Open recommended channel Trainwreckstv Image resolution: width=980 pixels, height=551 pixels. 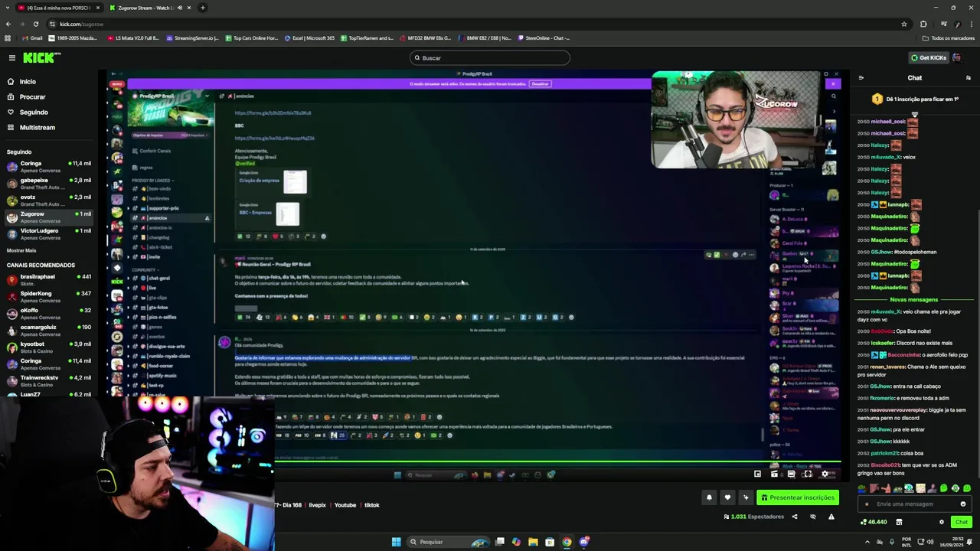(49, 380)
